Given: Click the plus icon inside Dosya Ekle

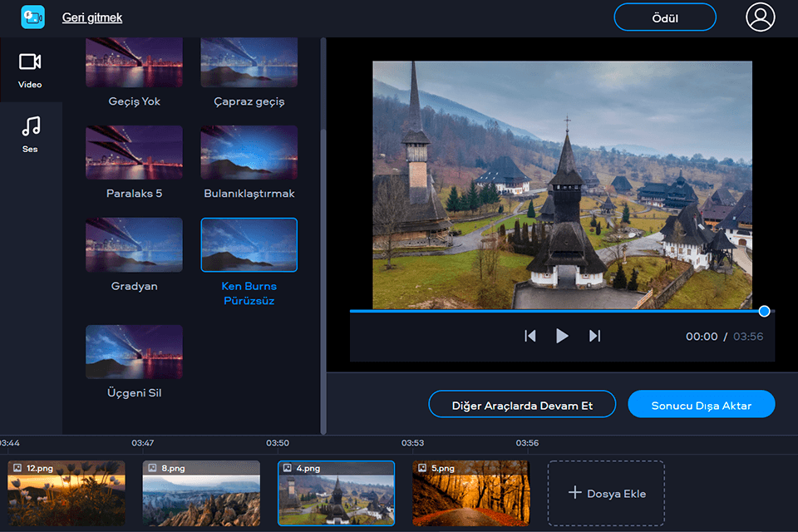Looking at the screenshot, I should 574,493.
